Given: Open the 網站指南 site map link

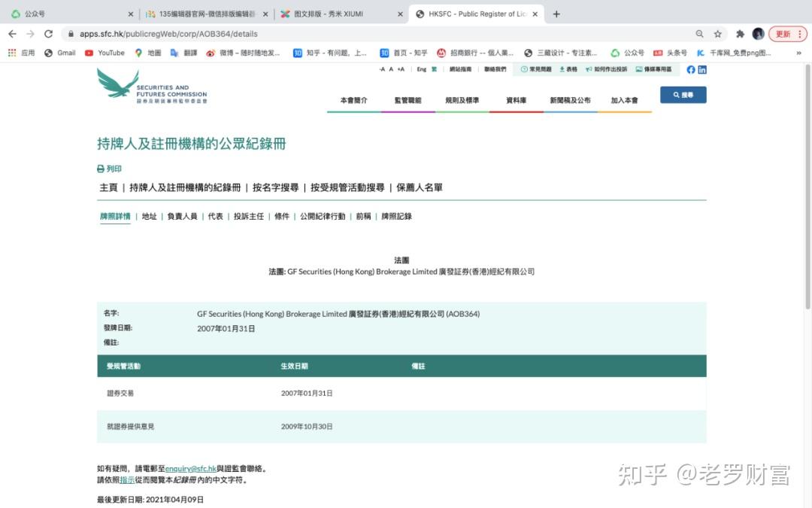Looking at the screenshot, I should (x=460, y=69).
